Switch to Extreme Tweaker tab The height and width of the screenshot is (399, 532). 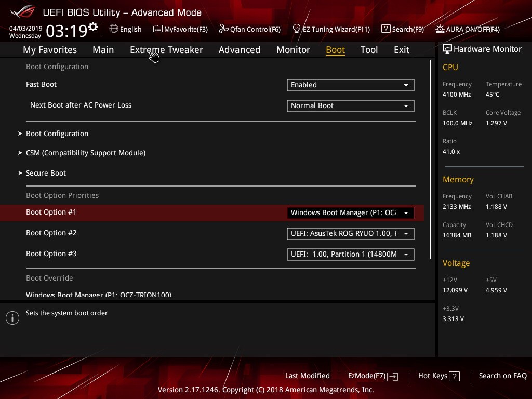[166, 50]
